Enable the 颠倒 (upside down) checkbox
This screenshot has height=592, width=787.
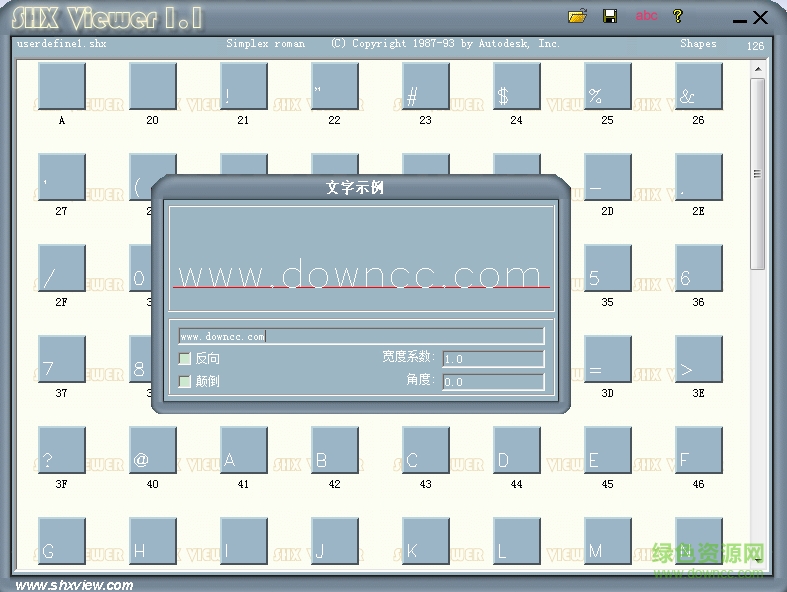[185, 381]
